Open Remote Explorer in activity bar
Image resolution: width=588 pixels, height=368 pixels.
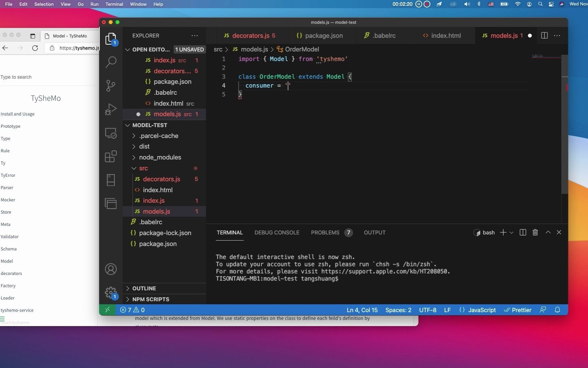click(x=111, y=133)
